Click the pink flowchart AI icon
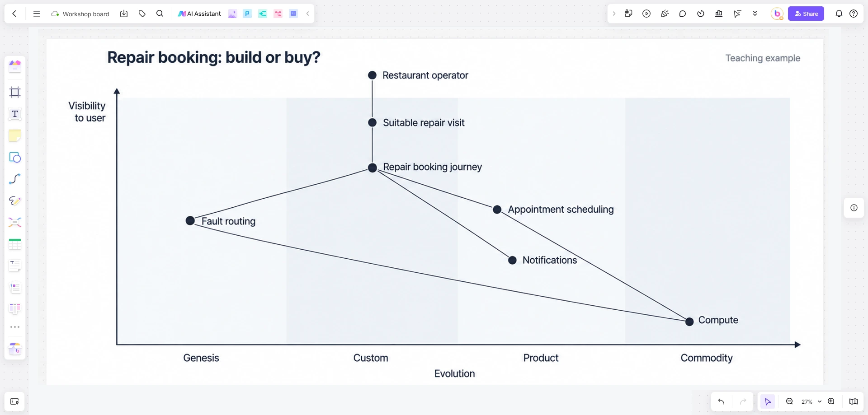868x415 pixels. coord(278,14)
